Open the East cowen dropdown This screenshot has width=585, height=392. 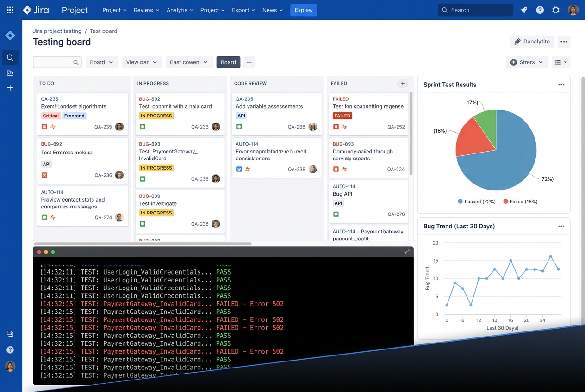click(189, 62)
